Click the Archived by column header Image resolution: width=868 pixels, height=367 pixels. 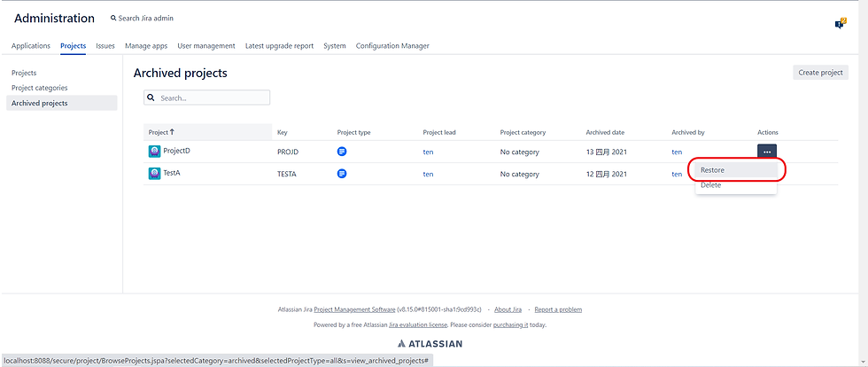tap(687, 132)
